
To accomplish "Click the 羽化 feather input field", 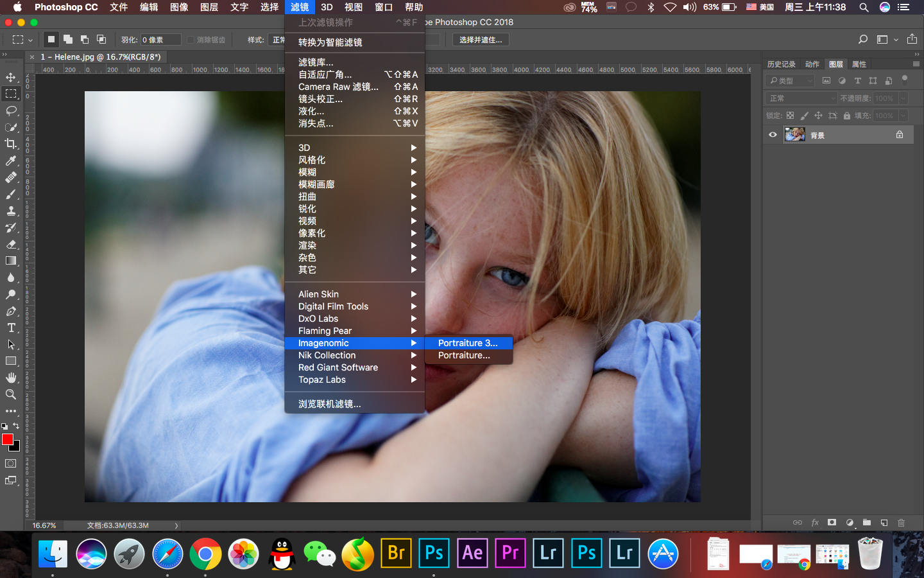I will point(160,40).
